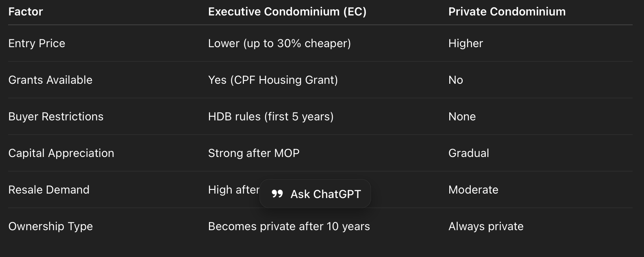Select the Becomes private after 10 years cell
Screen dimensions: 644x257
coord(289,227)
